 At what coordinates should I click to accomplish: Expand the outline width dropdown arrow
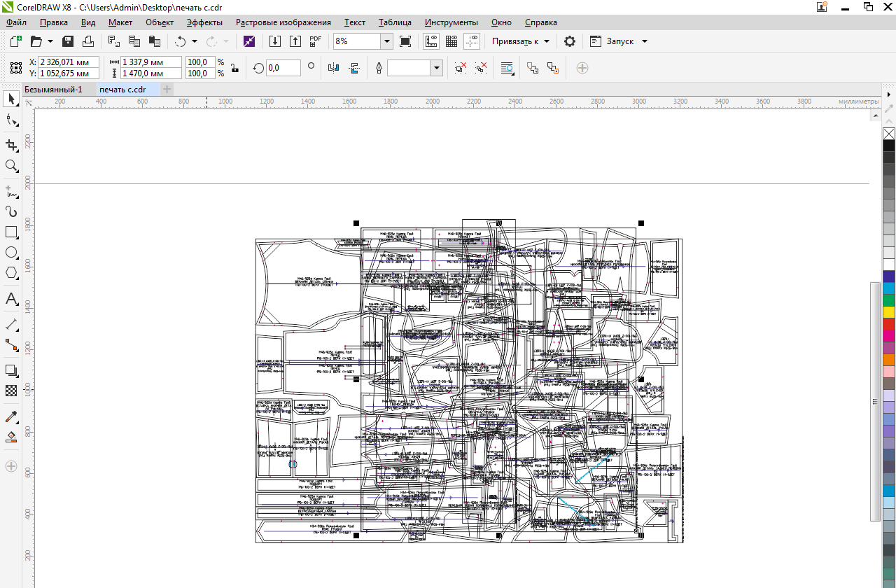[x=437, y=68]
